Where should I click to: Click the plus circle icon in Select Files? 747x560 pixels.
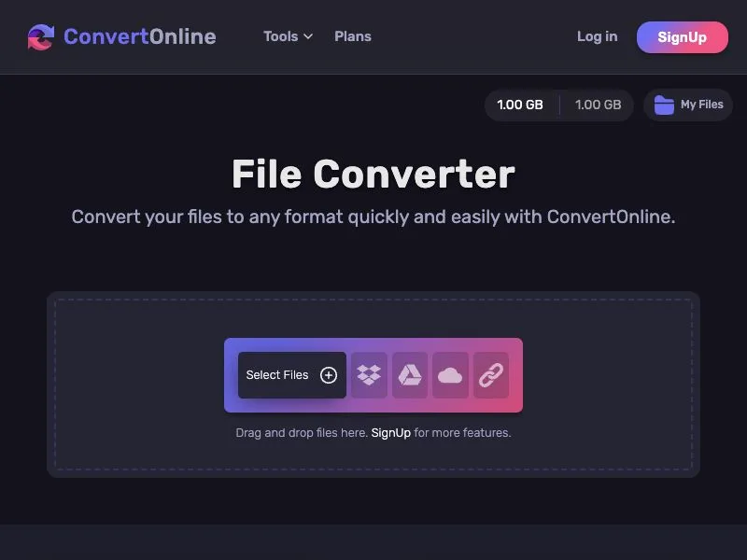click(x=329, y=375)
